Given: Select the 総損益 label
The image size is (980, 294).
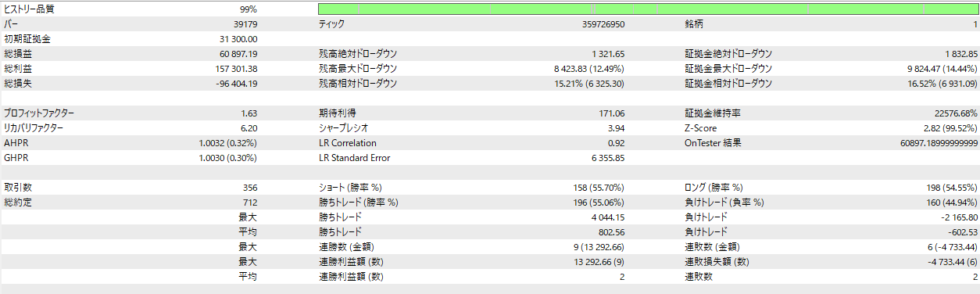Looking at the screenshot, I should (18, 54).
